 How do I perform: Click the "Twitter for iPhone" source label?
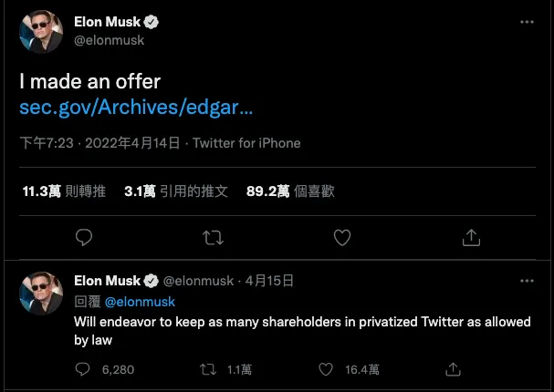coord(246,143)
